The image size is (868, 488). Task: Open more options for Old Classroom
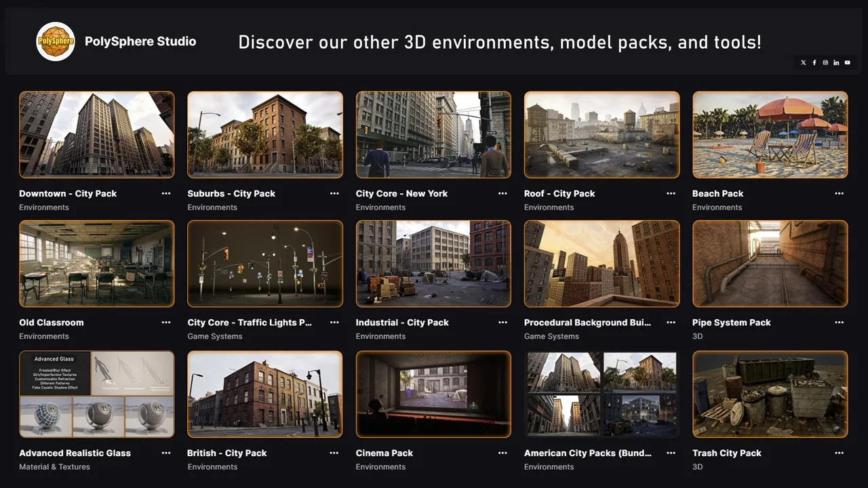tap(166, 323)
